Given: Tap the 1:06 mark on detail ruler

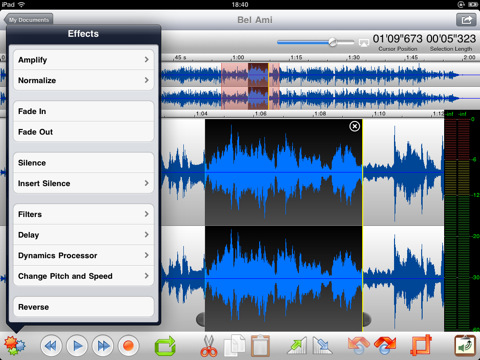Looking at the screenshot, I should (x=261, y=114).
